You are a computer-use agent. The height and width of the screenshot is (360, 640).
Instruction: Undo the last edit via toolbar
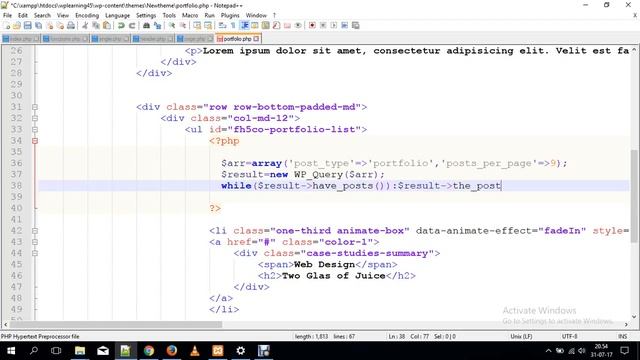click(121, 25)
